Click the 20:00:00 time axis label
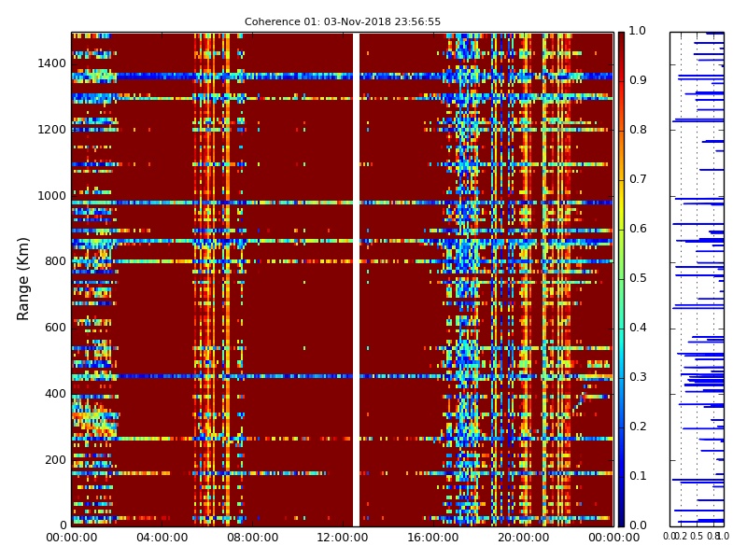This screenshot has height=560, width=747. point(524,538)
